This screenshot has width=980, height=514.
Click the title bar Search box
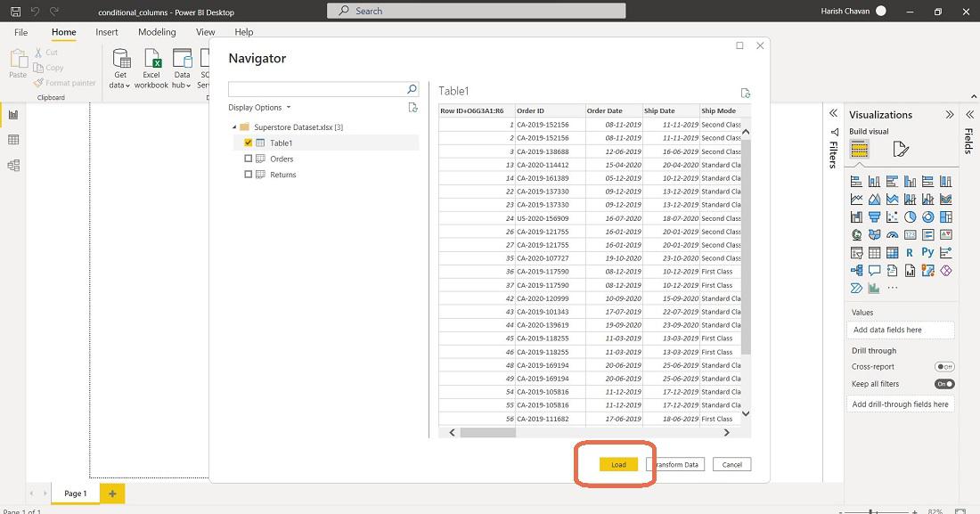(477, 11)
